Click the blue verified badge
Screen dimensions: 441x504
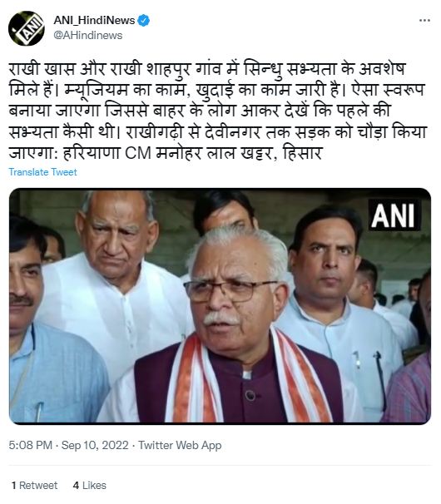pyautogui.click(x=143, y=21)
